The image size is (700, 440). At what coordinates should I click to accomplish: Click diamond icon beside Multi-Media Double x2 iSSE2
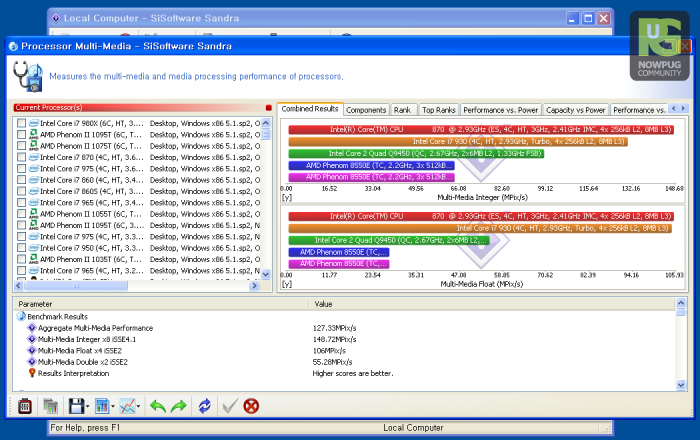tap(32, 361)
